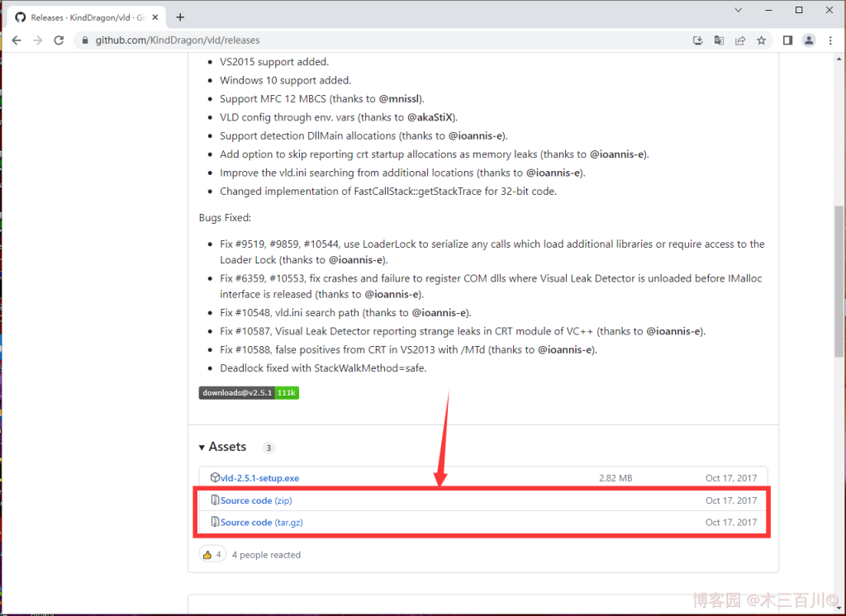Click the share page icon
The width and height of the screenshot is (846, 616).
[740, 40]
